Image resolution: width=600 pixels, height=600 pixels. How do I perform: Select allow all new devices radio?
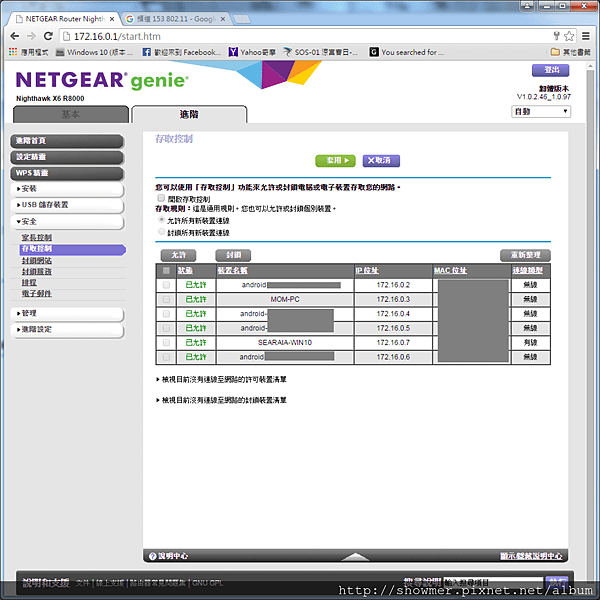[161, 220]
